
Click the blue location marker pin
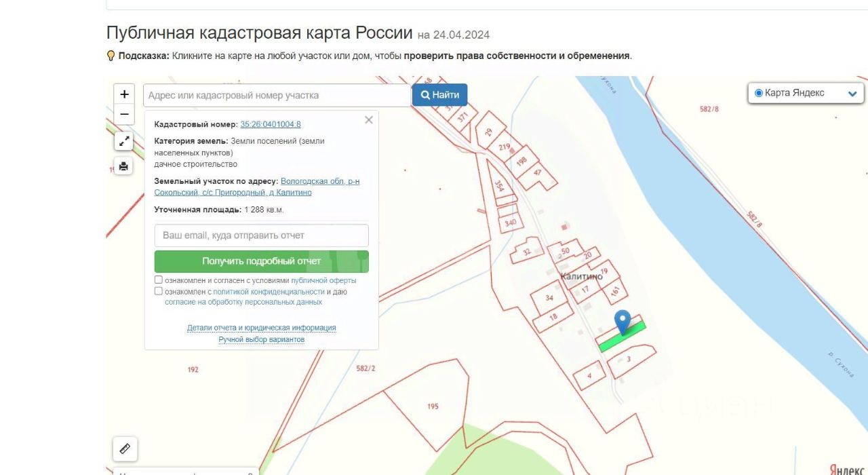click(x=622, y=322)
